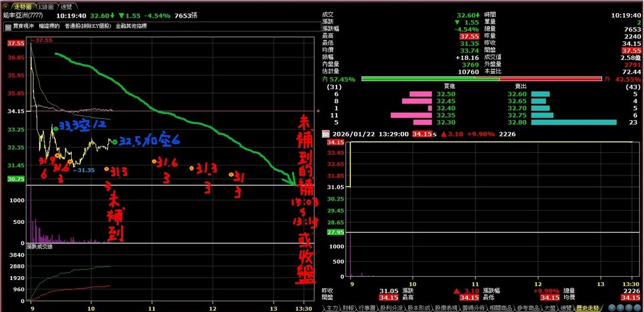Click the ask price 32.80 row
Viewport: 644px width, 312px height.
(x=518, y=122)
